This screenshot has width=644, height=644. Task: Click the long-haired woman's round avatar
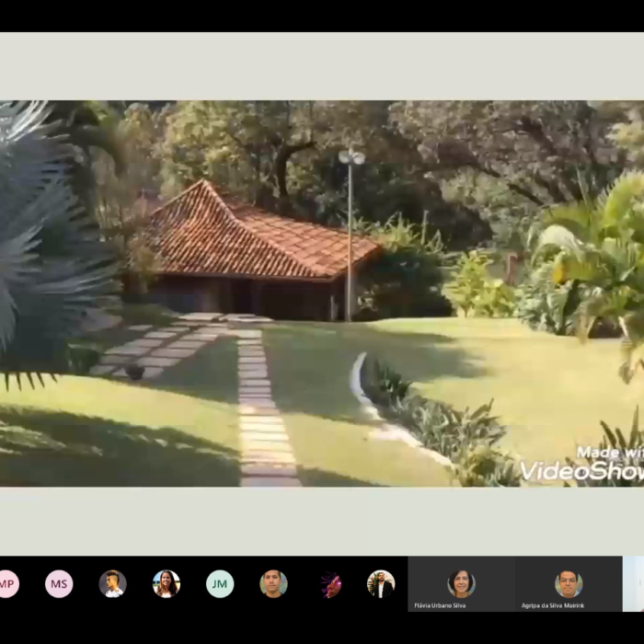pyautogui.click(x=167, y=584)
